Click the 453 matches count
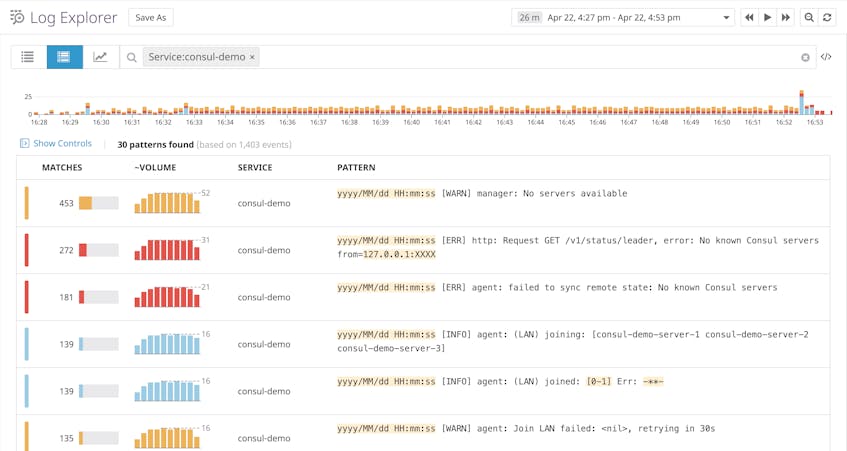This screenshot has width=847, height=451. (66, 203)
